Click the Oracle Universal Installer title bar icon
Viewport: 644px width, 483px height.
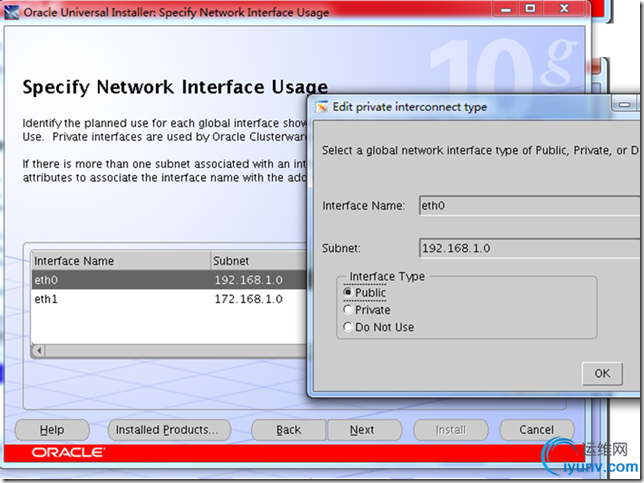11,12
